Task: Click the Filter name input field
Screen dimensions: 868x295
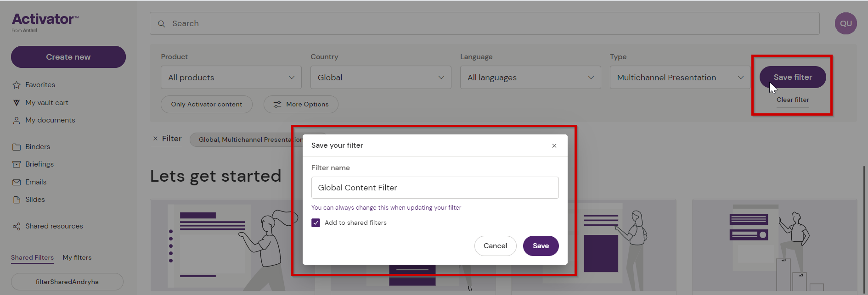Action: click(434, 188)
